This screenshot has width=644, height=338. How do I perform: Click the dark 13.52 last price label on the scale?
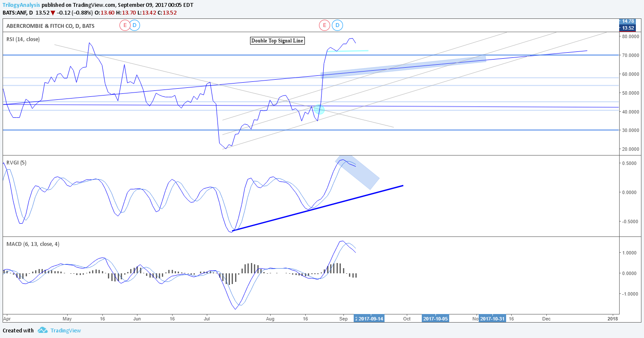pos(628,28)
